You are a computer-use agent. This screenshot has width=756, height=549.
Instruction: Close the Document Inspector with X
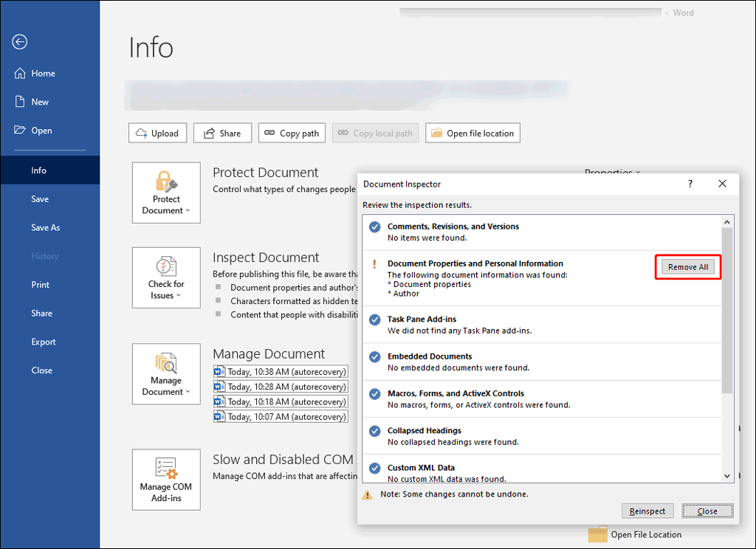(722, 184)
